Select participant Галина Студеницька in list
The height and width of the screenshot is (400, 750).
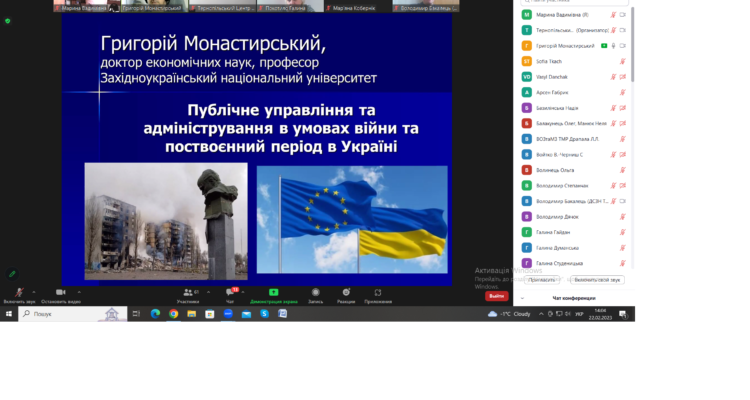574,263
